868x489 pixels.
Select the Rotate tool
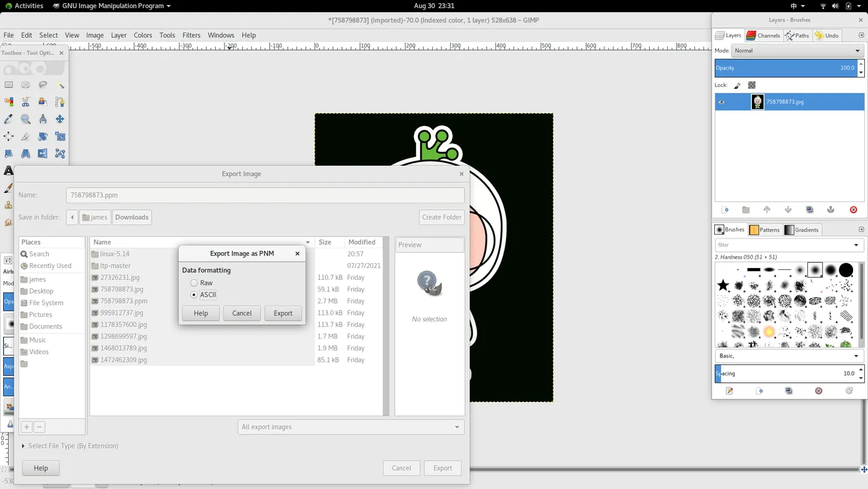(x=43, y=137)
